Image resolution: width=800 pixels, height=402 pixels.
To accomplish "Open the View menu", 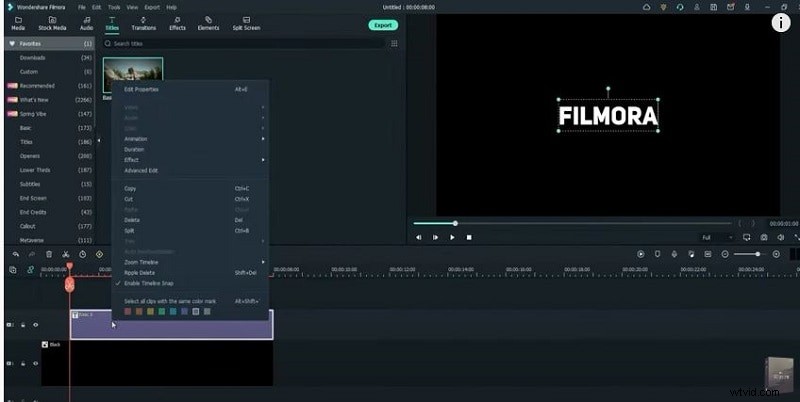I will pyautogui.click(x=132, y=7).
